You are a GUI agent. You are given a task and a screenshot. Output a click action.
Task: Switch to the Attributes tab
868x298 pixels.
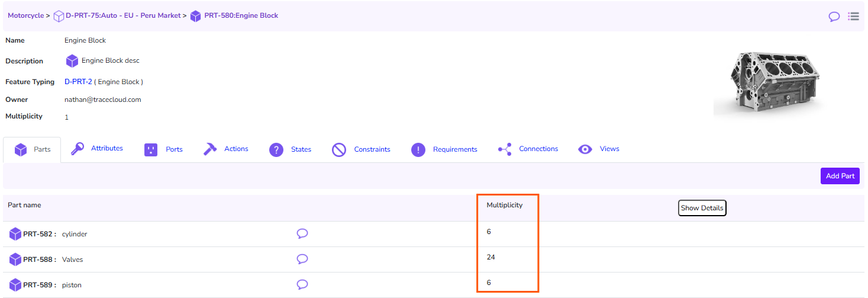tap(107, 148)
